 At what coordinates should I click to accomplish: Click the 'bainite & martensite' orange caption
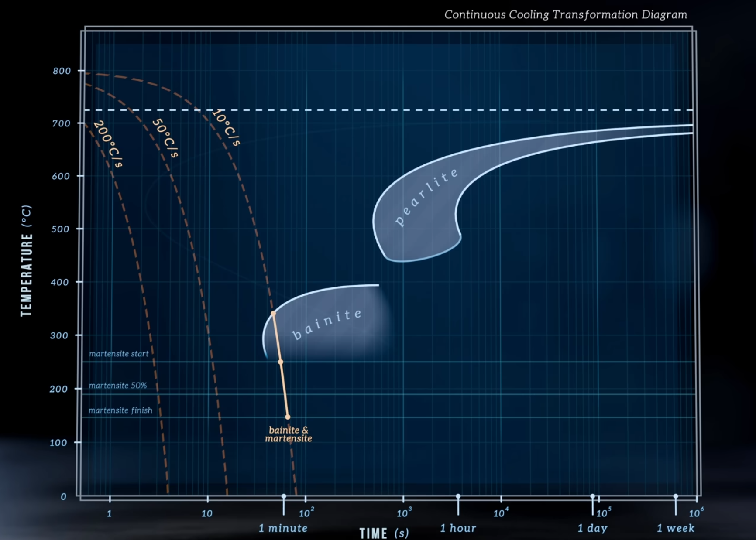(x=289, y=434)
